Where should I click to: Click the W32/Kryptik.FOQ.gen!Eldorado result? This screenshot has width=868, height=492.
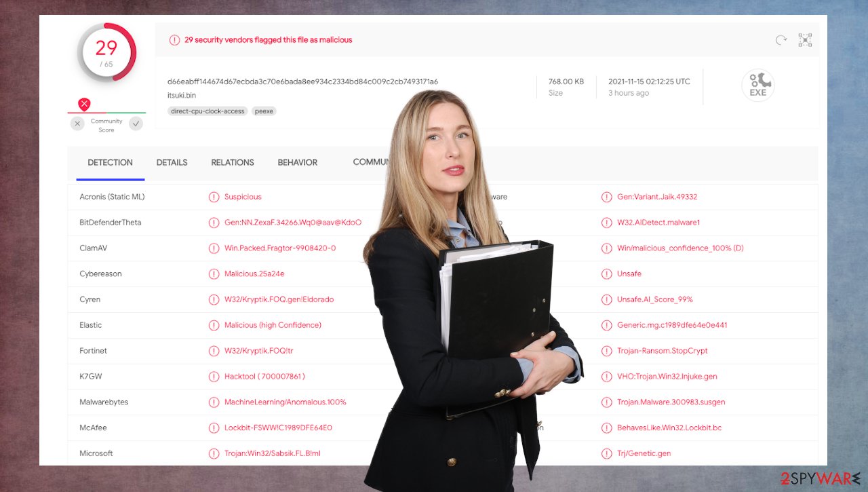[x=279, y=299]
